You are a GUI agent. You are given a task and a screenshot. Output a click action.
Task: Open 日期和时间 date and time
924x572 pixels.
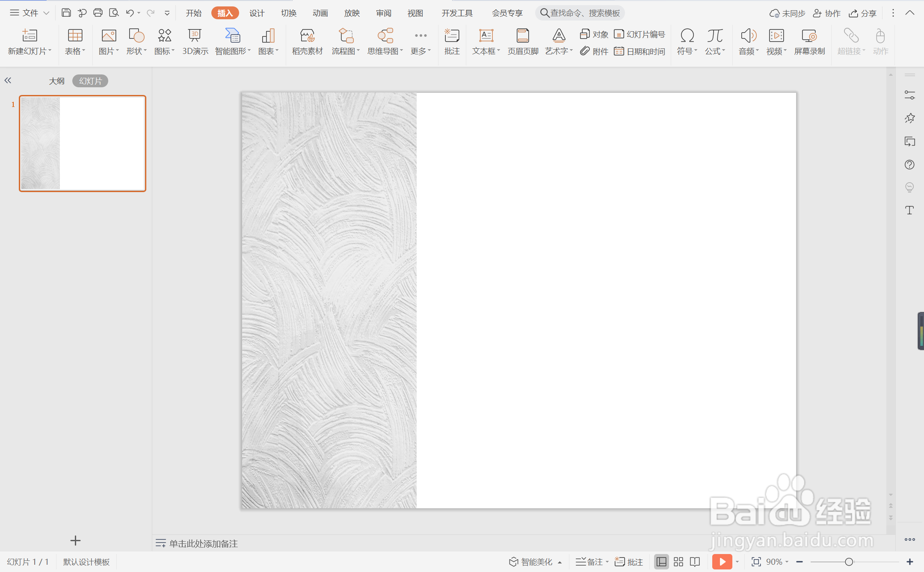click(640, 51)
